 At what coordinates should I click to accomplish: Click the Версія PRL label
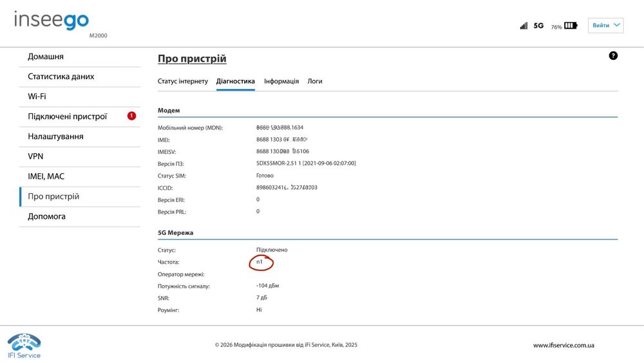tap(172, 212)
